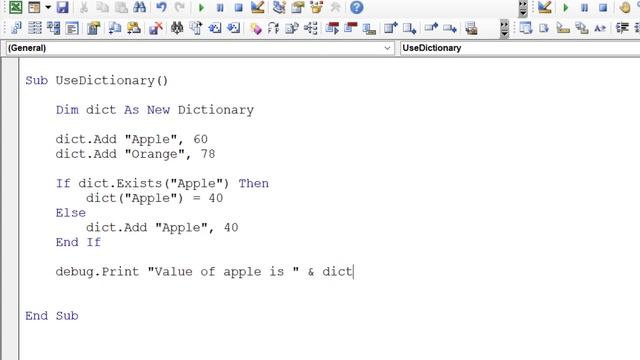
Task: Click the second-row binoculars search icon
Action: (177, 28)
